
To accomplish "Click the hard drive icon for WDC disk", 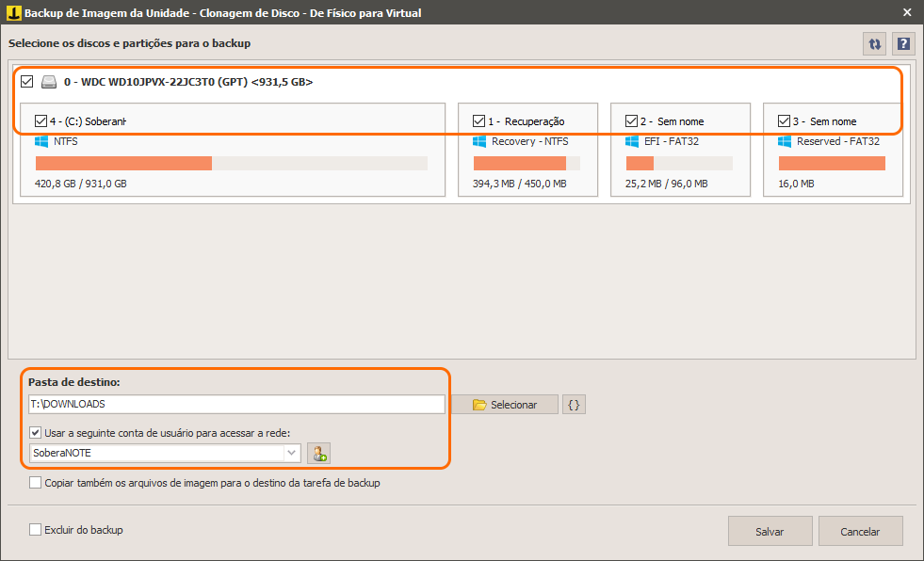I will click(x=49, y=82).
